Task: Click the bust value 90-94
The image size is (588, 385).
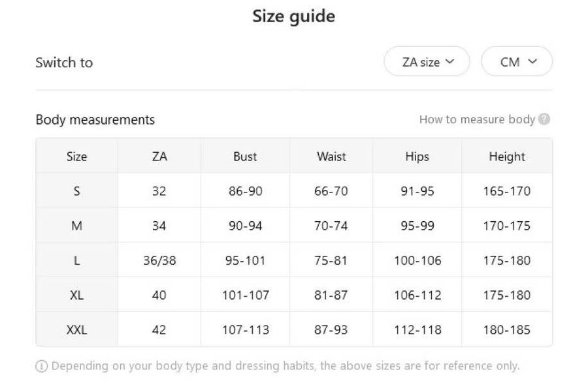Action: (245, 226)
